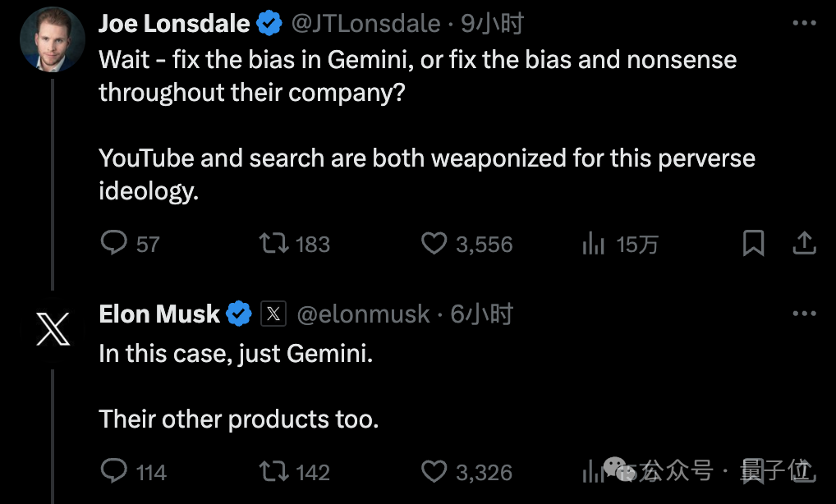
Task: Share Joe Lonsdale's tweet
Action: [x=805, y=243]
